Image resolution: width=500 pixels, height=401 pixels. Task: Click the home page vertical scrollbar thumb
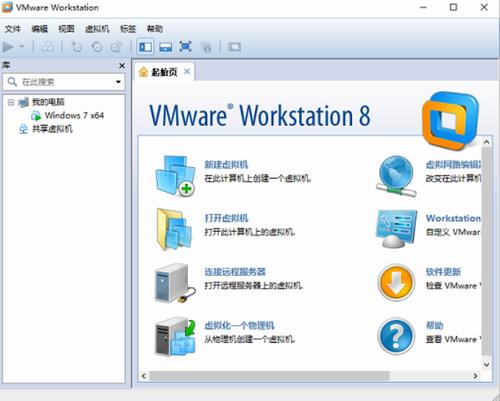point(487,252)
